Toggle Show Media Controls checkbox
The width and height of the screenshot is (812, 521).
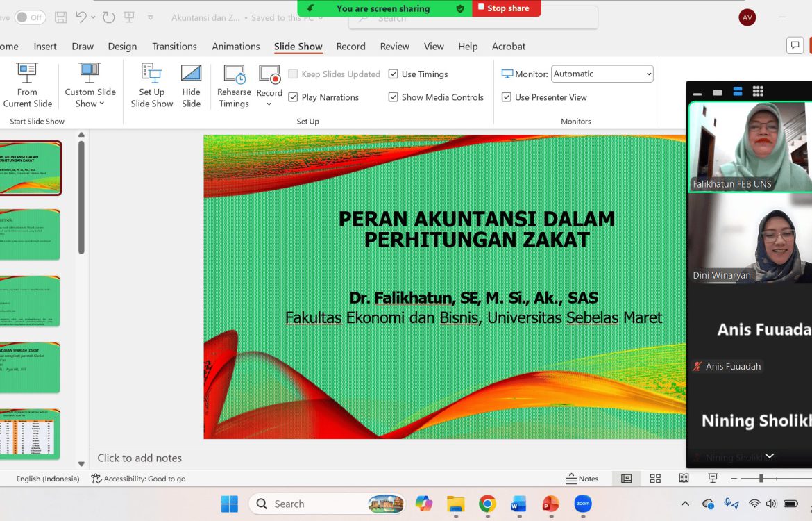(393, 97)
